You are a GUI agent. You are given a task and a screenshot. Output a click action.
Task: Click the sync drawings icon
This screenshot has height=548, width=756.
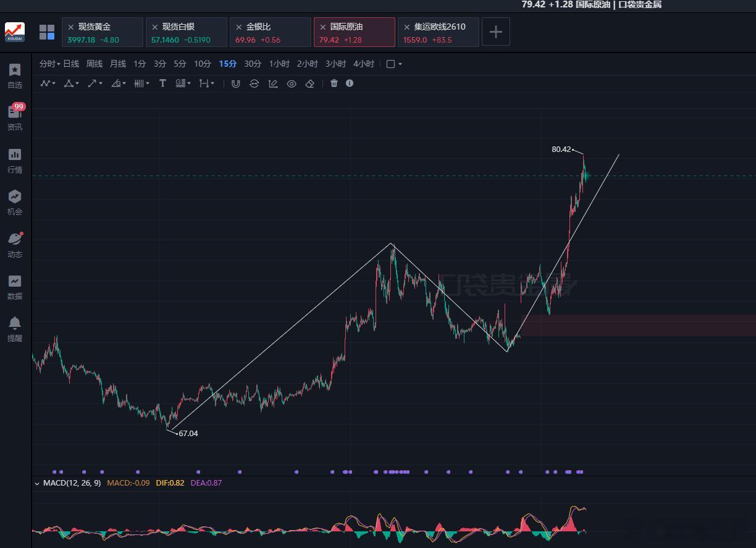tap(254, 83)
